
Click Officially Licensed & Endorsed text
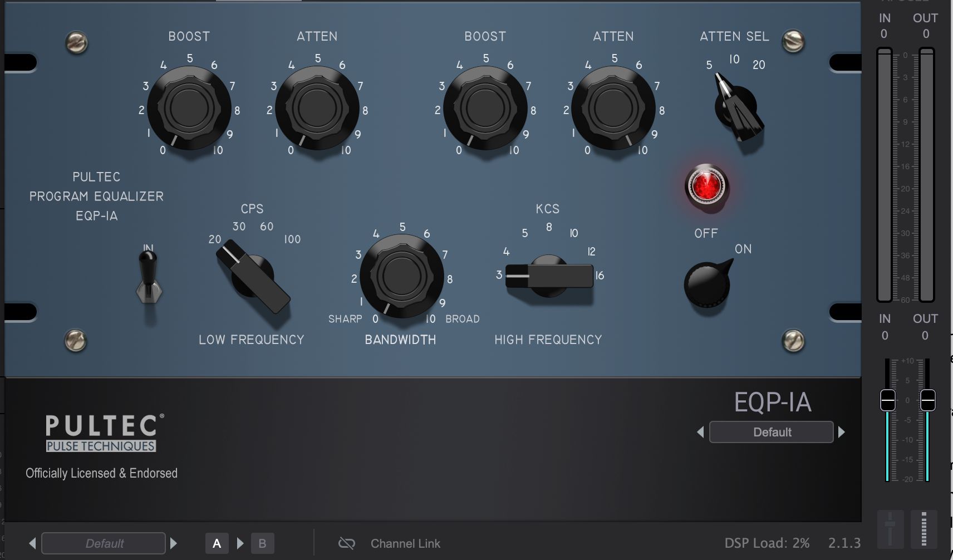click(x=101, y=473)
